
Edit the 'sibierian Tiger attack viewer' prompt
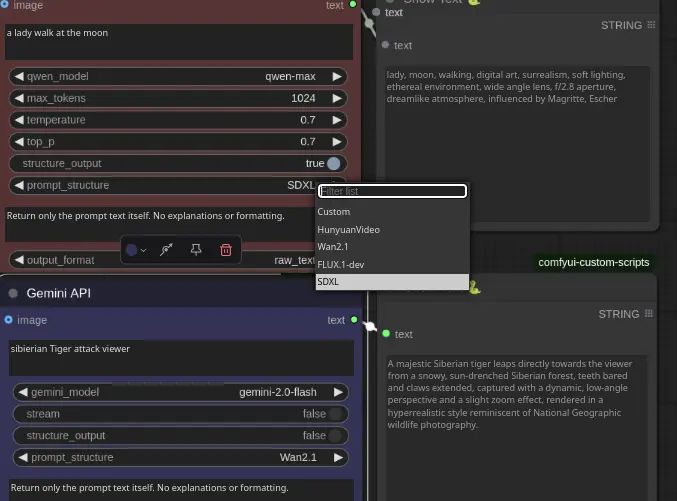(181, 358)
